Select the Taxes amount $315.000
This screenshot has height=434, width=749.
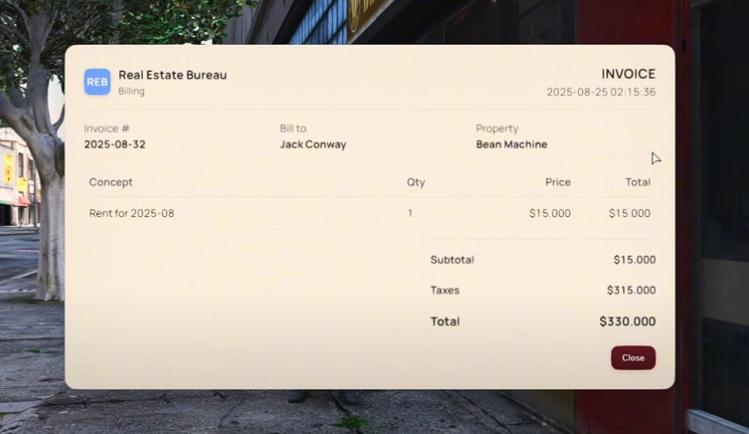pos(631,290)
